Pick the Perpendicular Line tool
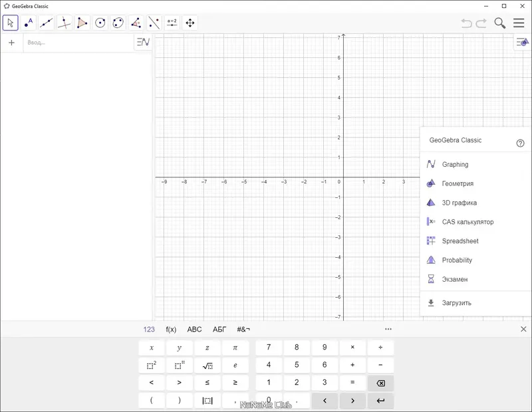Viewport: 532px width, 412px height. point(64,23)
